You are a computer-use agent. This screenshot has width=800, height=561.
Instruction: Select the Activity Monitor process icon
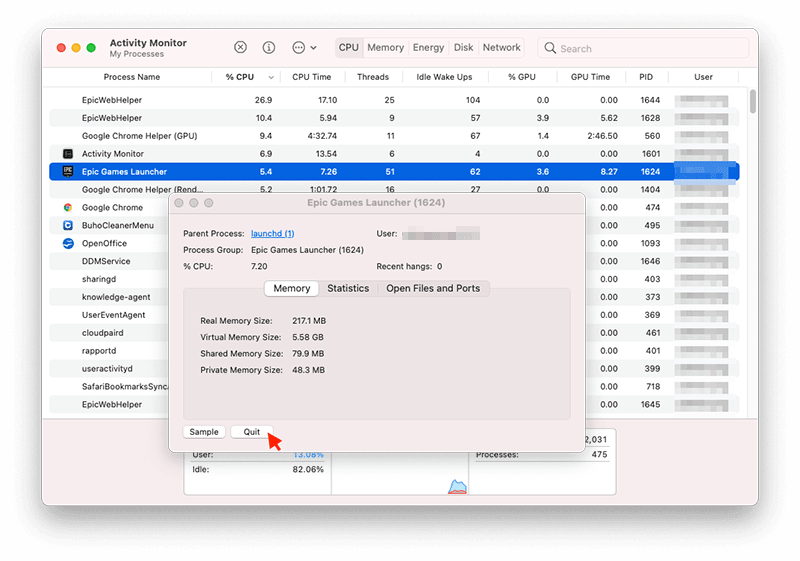(x=68, y=154)
